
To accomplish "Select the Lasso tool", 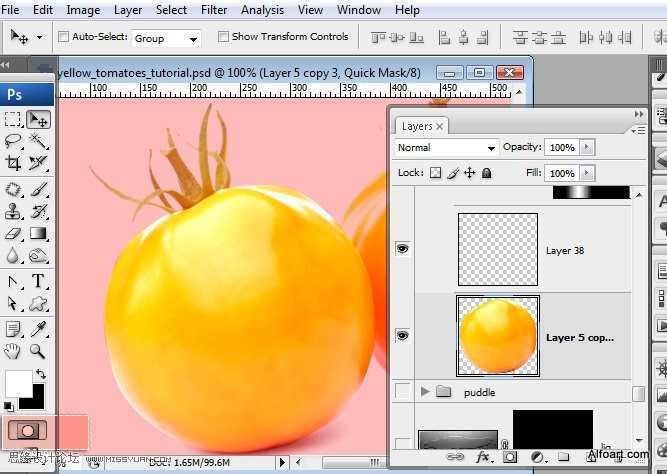I will point(13,141).
